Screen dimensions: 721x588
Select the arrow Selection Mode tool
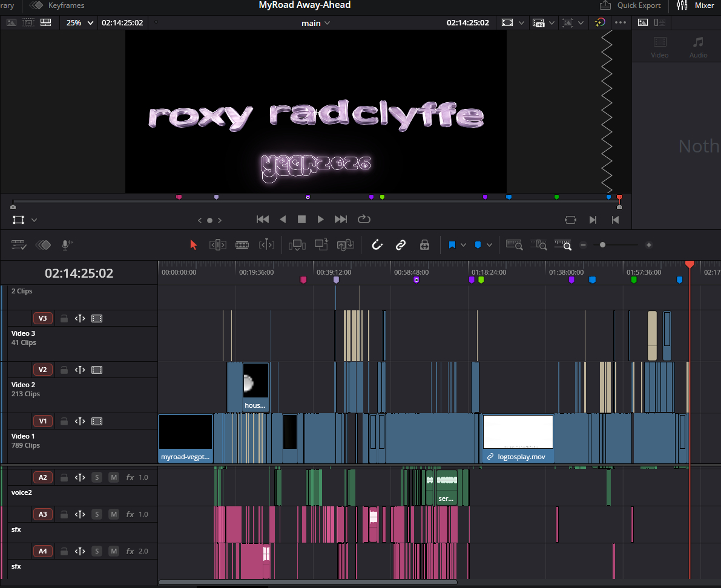(194, 245)
